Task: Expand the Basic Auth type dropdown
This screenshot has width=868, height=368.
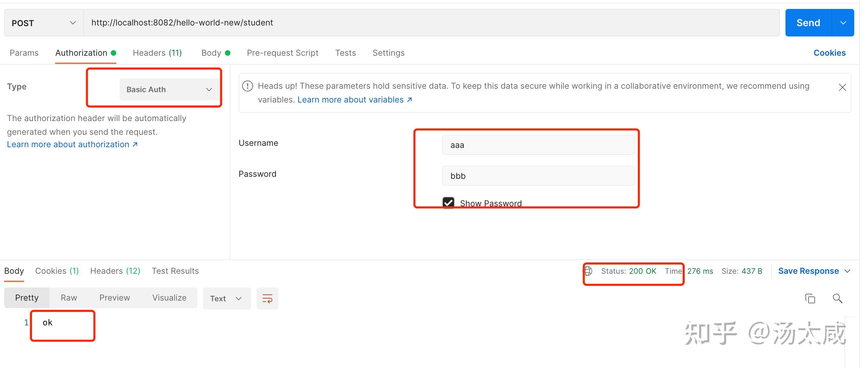Action: (x=169, y=89)
